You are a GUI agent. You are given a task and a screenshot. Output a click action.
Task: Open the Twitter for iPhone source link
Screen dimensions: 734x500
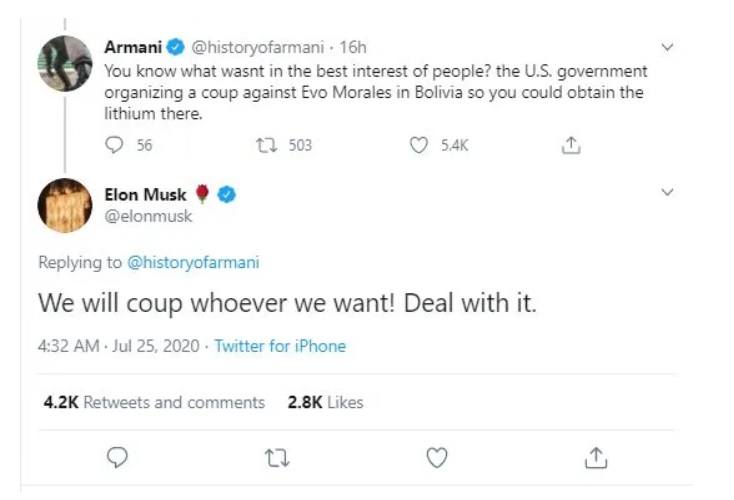(280, 346)
